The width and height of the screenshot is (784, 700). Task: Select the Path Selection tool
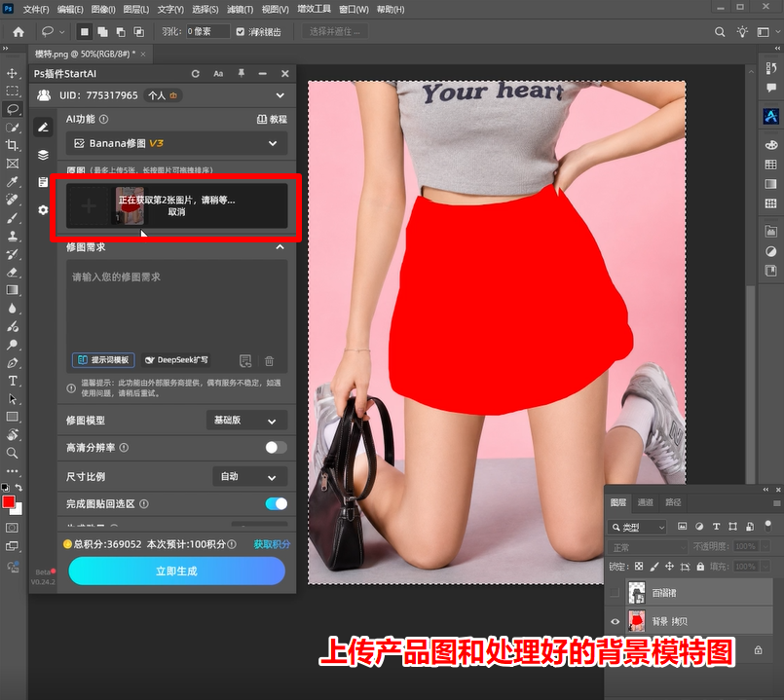12,399
